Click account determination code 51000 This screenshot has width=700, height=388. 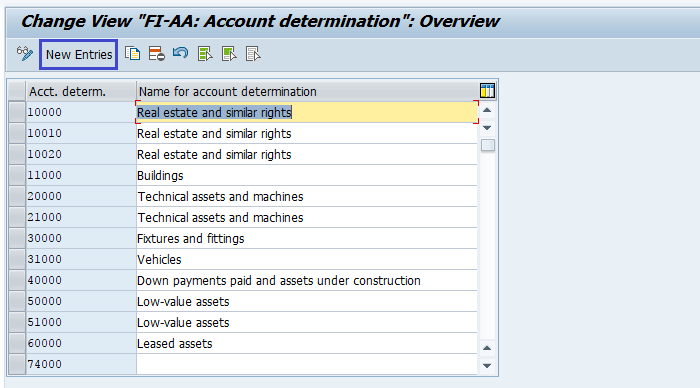coord(81,322)
